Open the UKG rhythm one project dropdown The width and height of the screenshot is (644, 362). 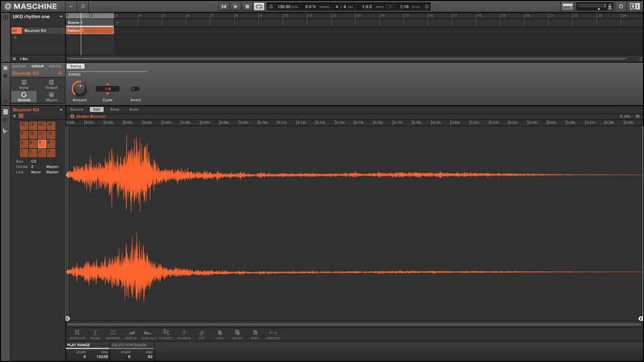point(61,17)
